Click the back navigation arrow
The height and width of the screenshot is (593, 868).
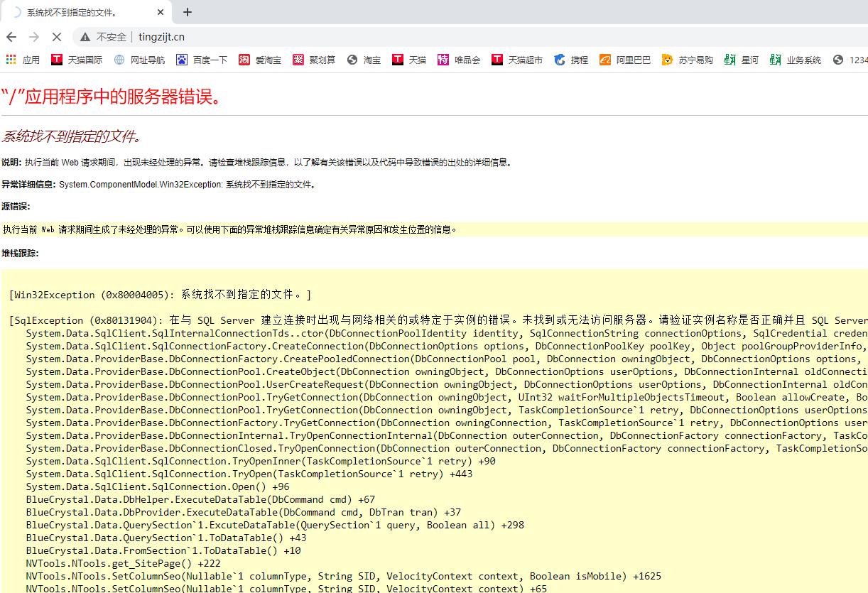pos(11,37)
